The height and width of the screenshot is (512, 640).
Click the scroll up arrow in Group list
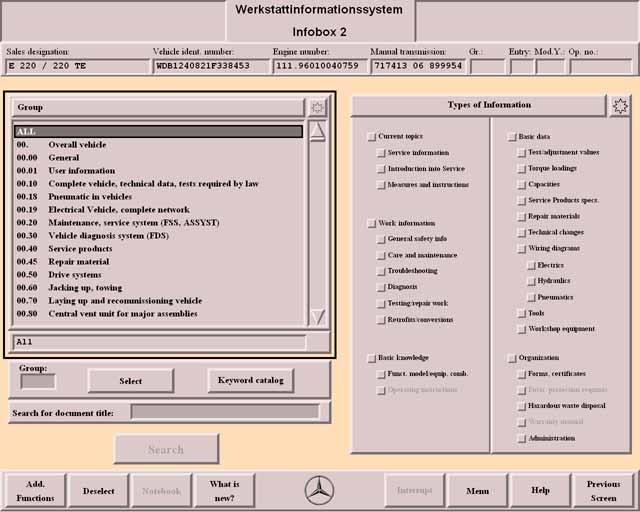[318, 131]
